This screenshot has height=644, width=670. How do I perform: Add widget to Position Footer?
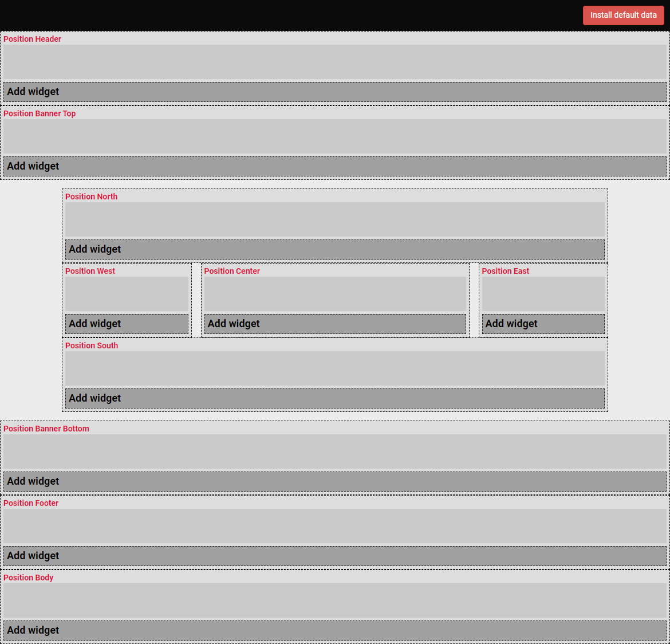[x=335, y=556]
